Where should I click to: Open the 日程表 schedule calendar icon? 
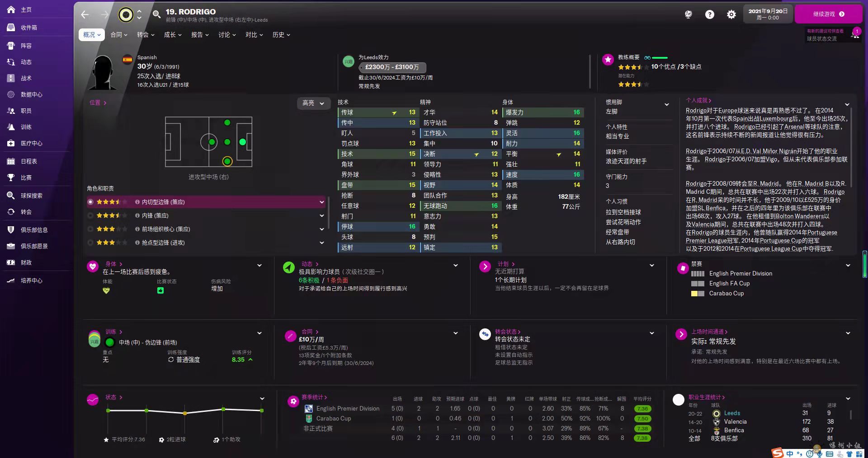tap(11, 161)
